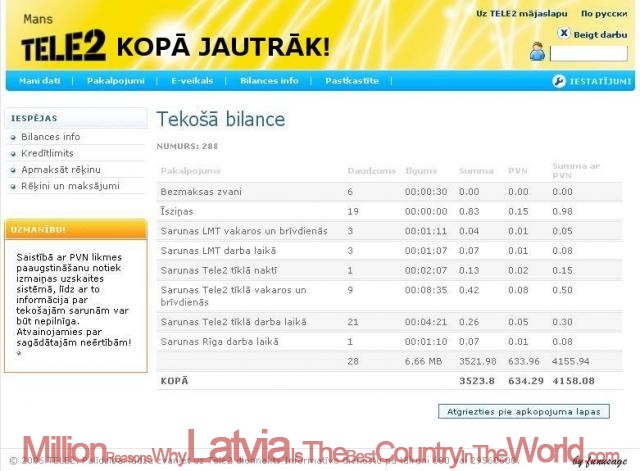The height and width of the screenshot is (471, 640).
Task: Open the Pakalpojumi menu
Action: (x=116, y=81)
